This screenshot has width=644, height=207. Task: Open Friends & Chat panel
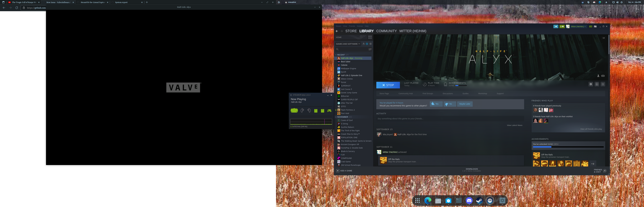(x=600, y=171)
